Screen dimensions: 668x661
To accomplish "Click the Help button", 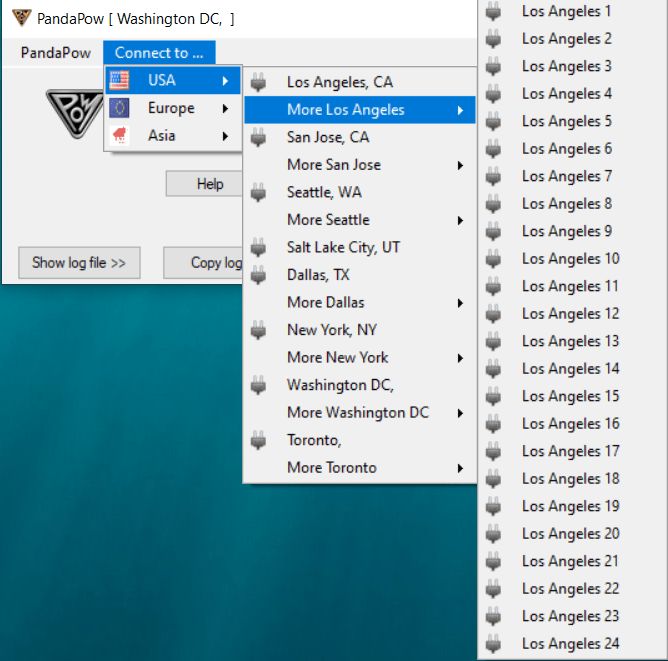I will [204, 184].
